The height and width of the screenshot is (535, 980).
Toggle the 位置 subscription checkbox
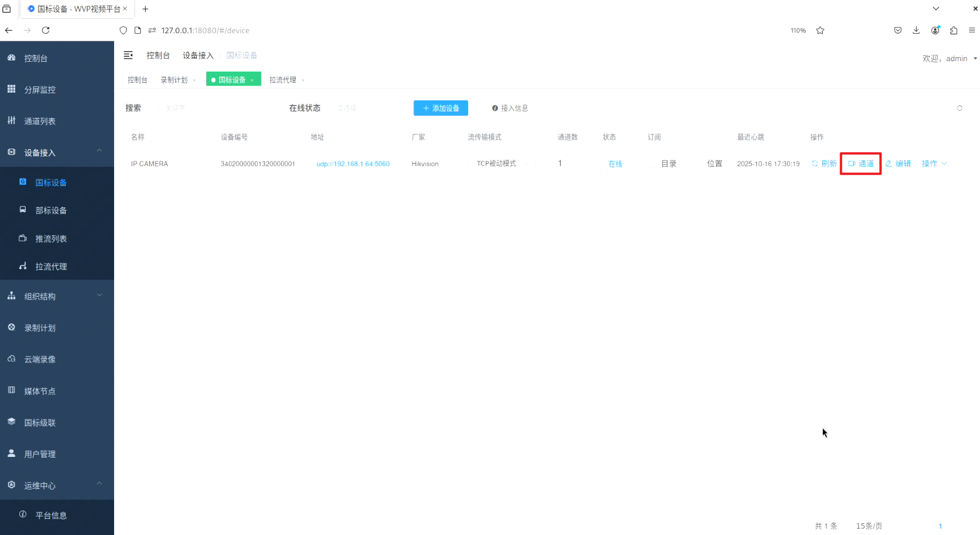point(700,164)
